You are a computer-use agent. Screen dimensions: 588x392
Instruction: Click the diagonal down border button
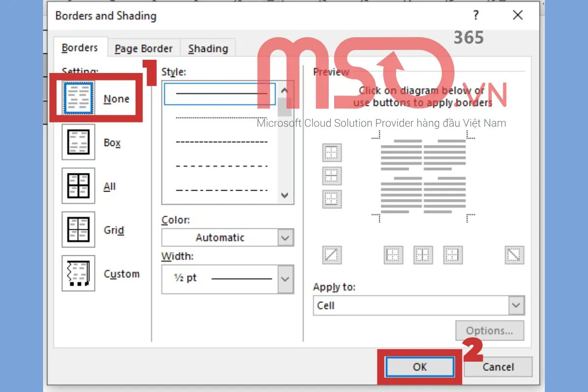(x=514, y=255)
